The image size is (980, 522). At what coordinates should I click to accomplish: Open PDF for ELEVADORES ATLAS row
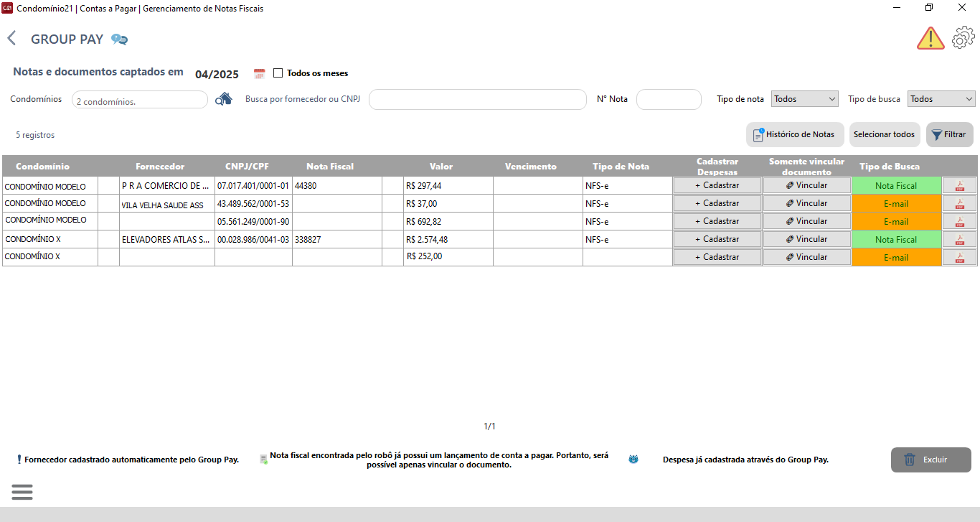point(960,239)
